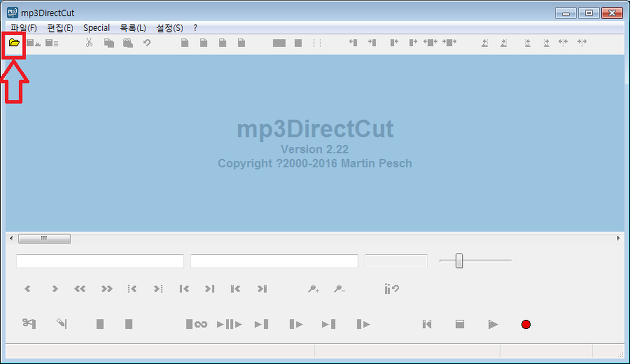Click the mp3DirectCut title bar app icon
The height and width of the screenshot is (364, 630).
12,12
